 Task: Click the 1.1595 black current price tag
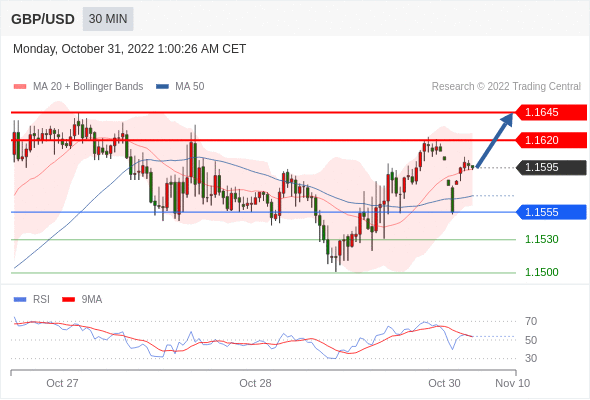tap(551, 167)
